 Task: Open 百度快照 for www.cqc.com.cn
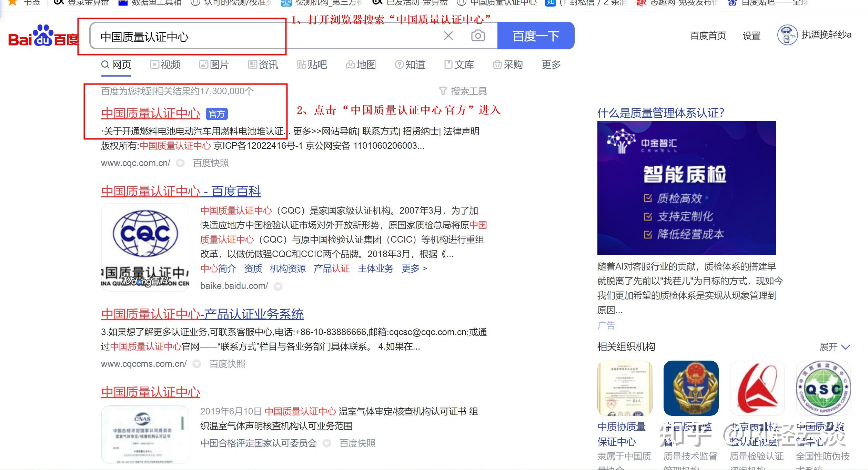click(211, 163)
